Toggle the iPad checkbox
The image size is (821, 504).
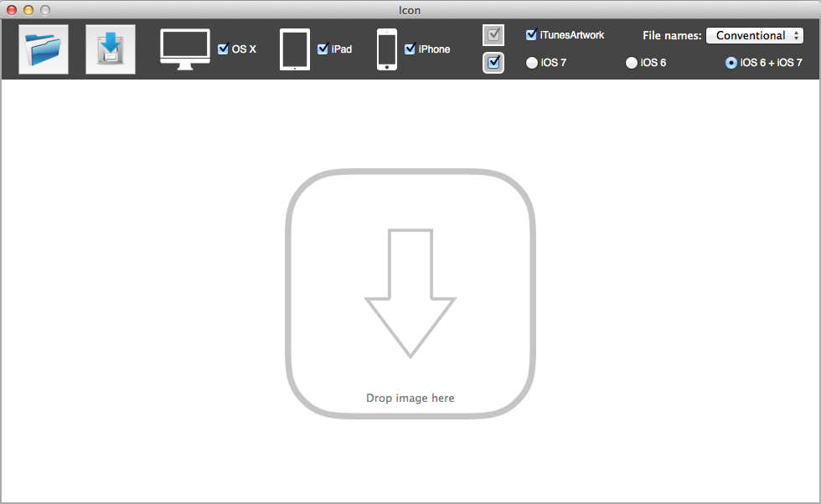click(x=323, y=49)
